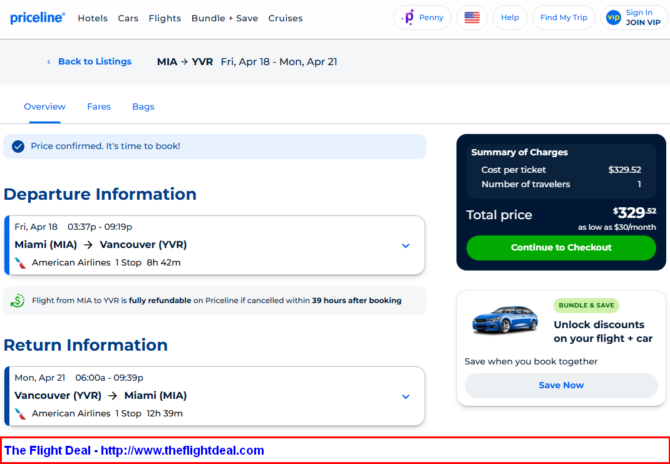Select the US flag country icon
Image resolution: width=670 pixels, height=464 pixels.
[x=472, y=18]
